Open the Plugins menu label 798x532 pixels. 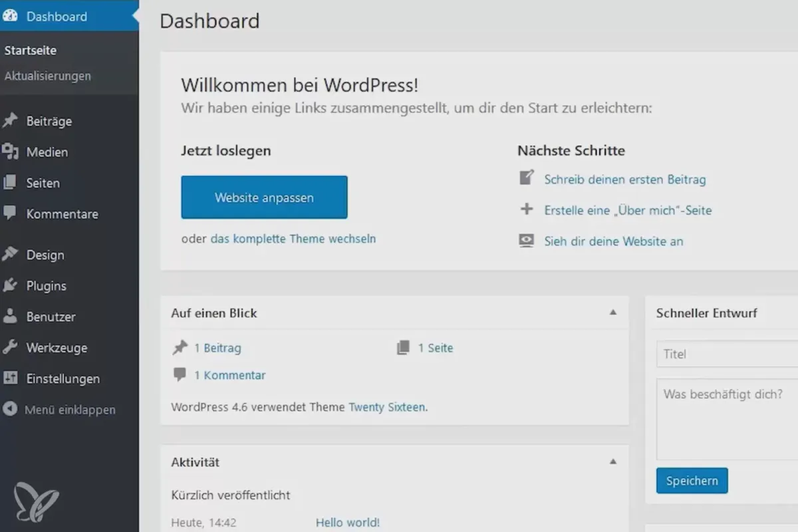point(47,286)
